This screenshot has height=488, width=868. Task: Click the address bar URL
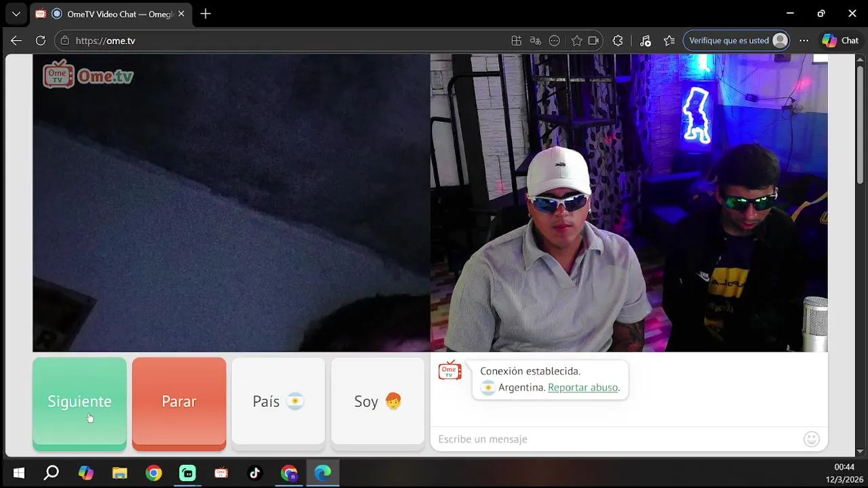pos(105,41)
